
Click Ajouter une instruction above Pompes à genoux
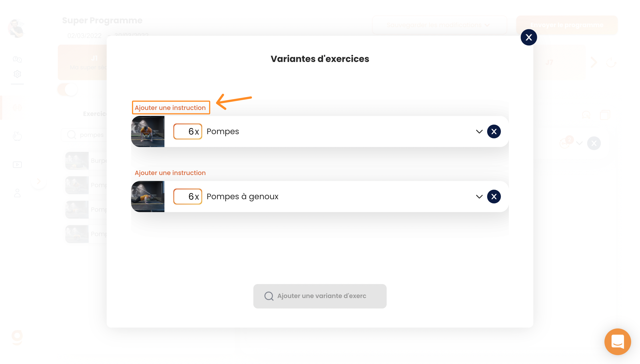[x=170, y=173]
